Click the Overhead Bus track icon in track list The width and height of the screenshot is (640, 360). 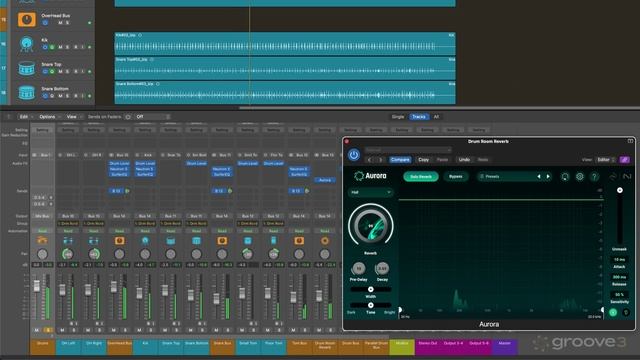pos(27,20)
